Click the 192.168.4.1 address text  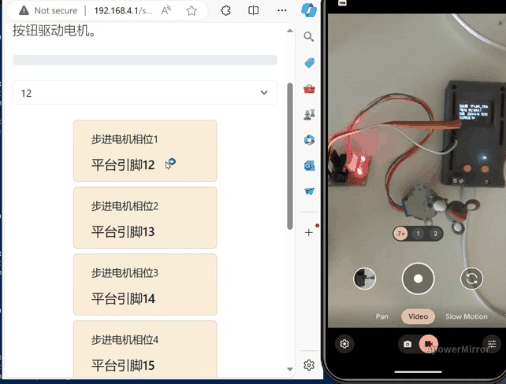[x=123, y=11]
